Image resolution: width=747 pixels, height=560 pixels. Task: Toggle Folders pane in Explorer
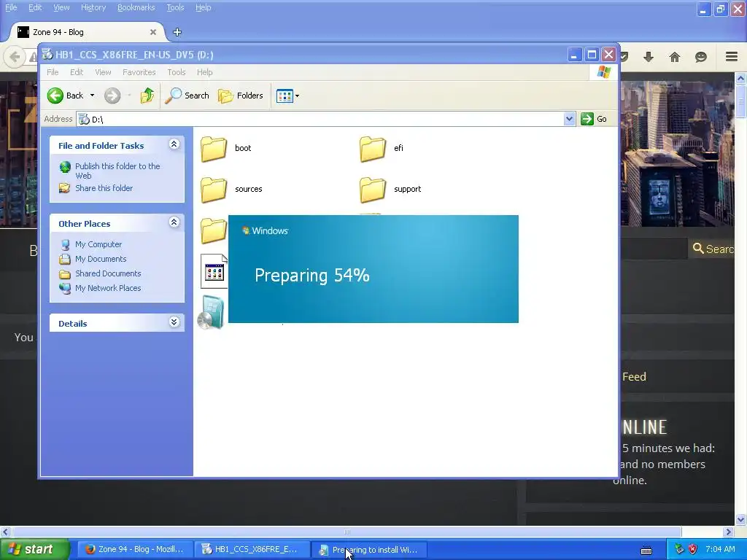click(x=241, y=96)
